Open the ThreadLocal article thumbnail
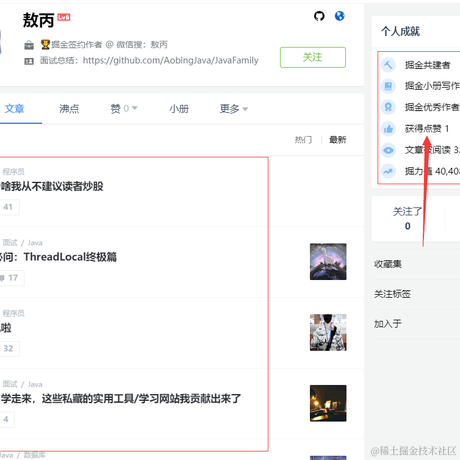 (328, 262)
